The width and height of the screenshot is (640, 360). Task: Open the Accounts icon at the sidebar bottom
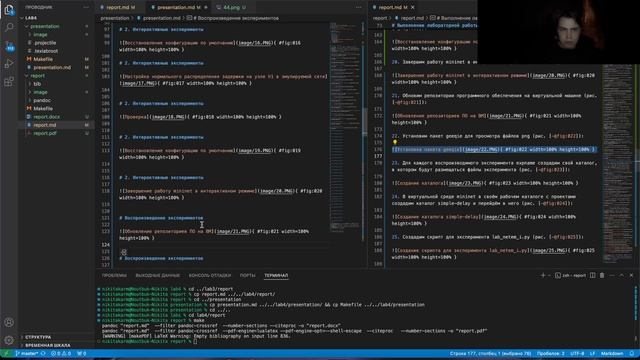point(9,322)
